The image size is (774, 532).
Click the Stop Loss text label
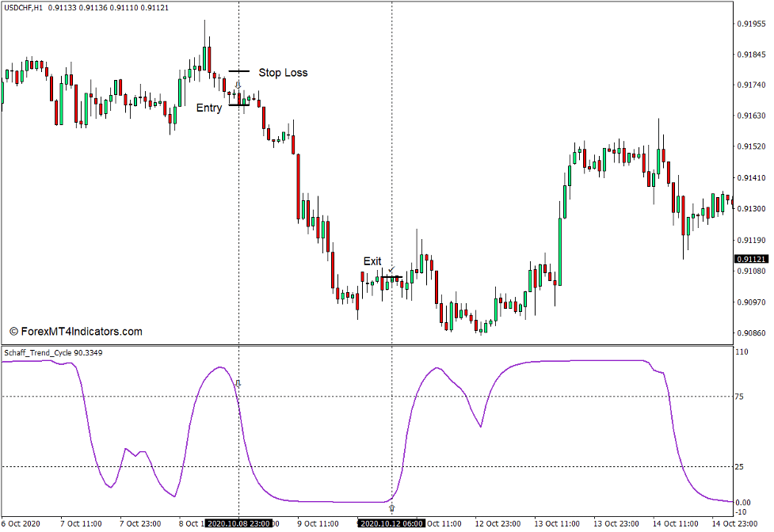[283, 72]
